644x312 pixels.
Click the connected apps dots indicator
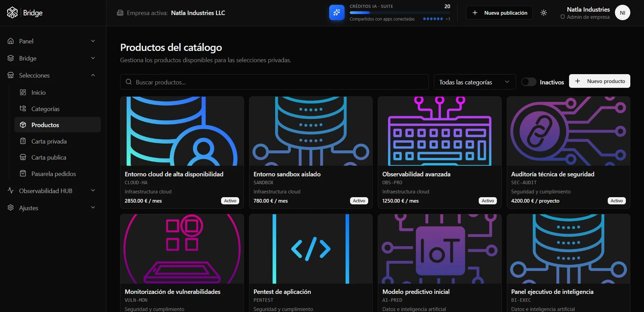coord(433,19)
